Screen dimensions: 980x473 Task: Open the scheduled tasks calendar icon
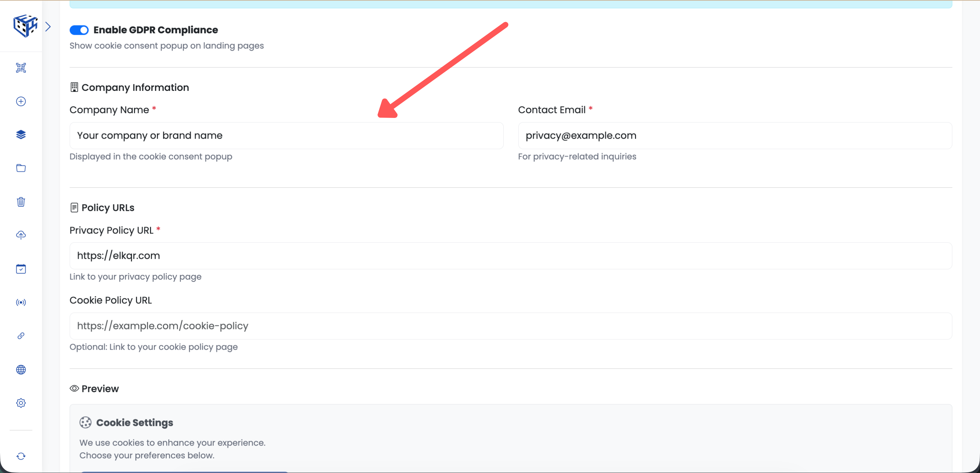[21, 269]
